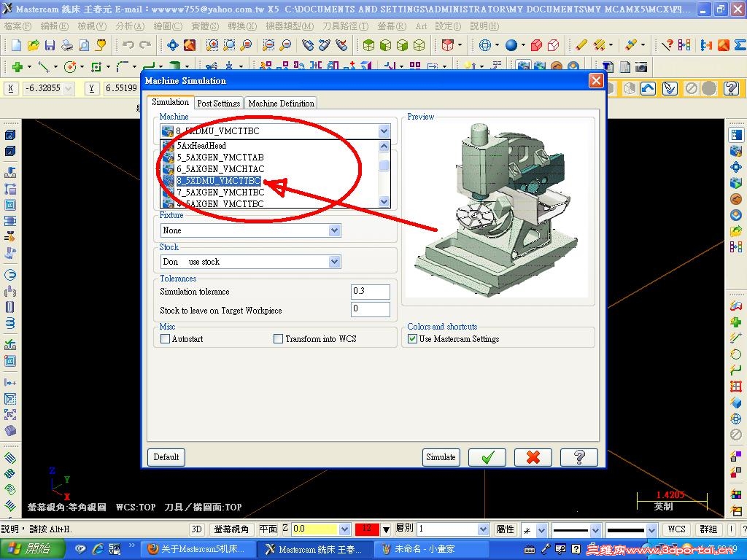Toggle the 3D mode button in status bar
Viewport: 747px width, 560px height.
(196, 529)
